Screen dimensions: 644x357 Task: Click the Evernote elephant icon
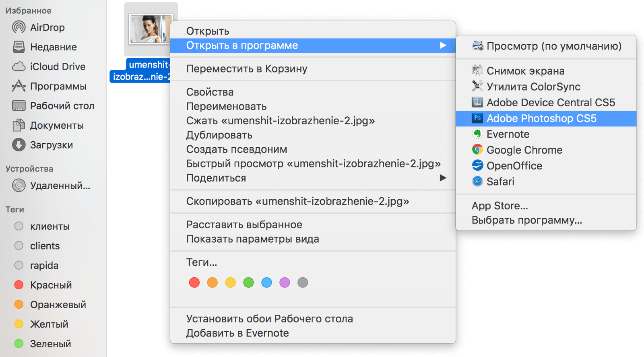(x=477, y=134)
